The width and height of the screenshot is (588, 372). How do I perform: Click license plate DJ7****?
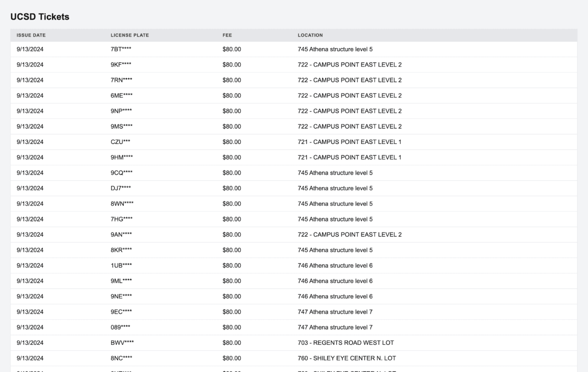tap(121, 188)
